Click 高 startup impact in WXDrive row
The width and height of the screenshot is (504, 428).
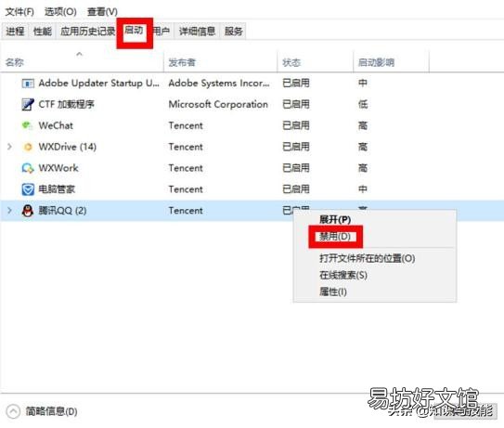pyautogui.click(x=363, y=147)
